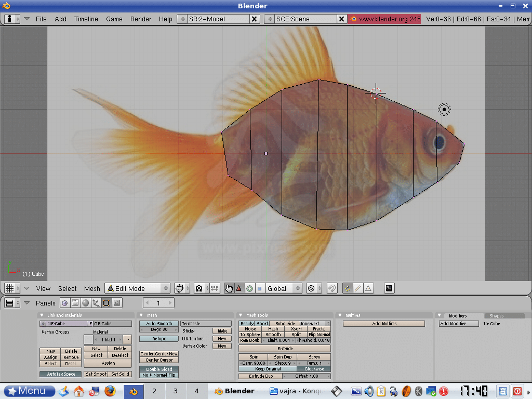Switch to face select mode
The image size is (532, 399).
(368, 288)
